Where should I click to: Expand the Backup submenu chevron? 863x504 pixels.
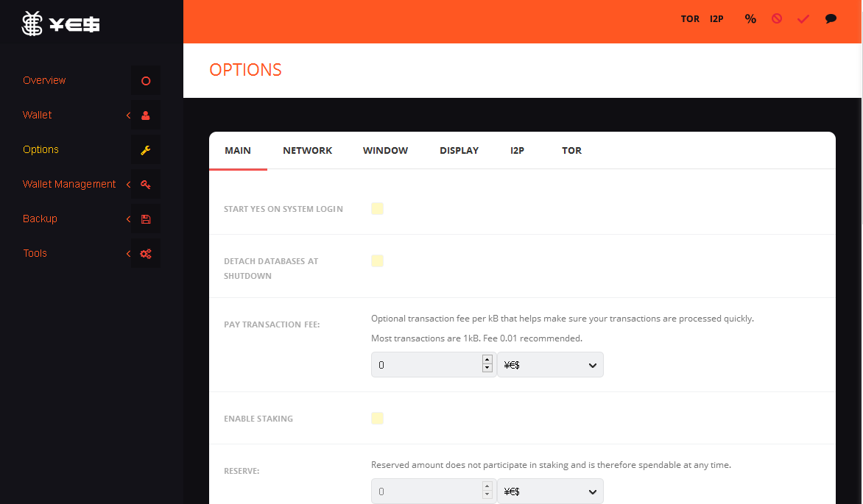(x=128, y=219)
